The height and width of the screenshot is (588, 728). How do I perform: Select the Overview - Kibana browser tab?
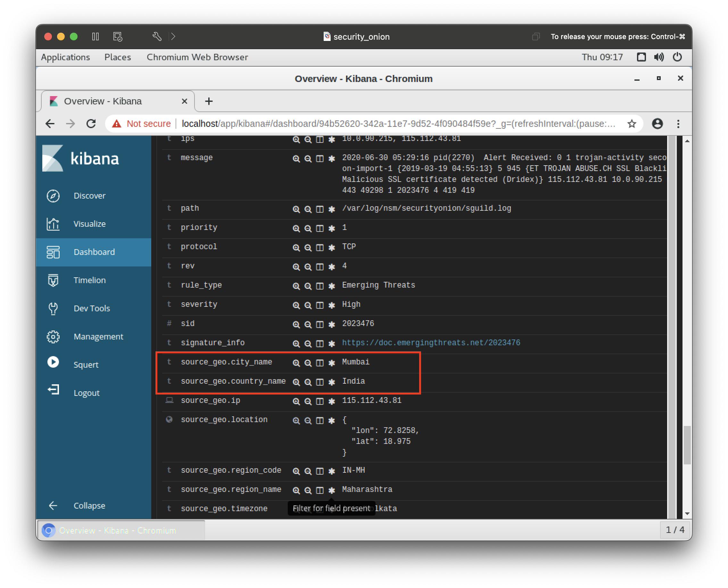coord(118,101)
